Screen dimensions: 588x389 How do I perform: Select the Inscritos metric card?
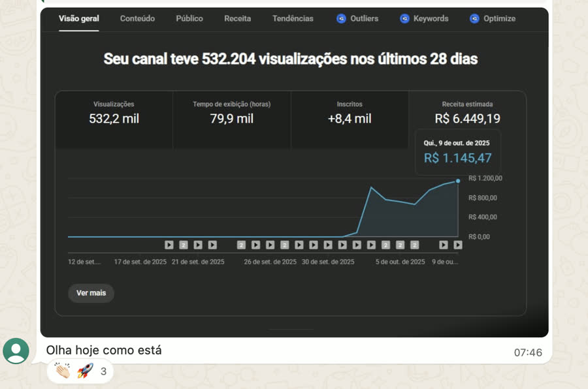(350, 119)
